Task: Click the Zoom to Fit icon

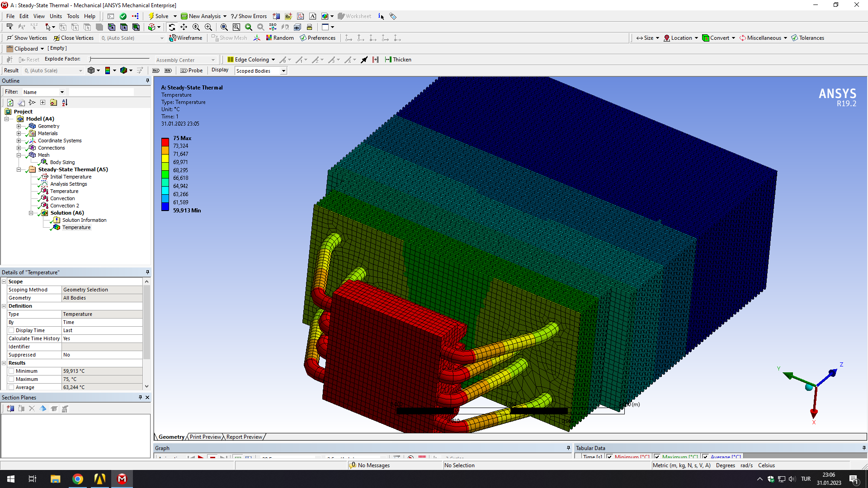Action: [224, 27]
